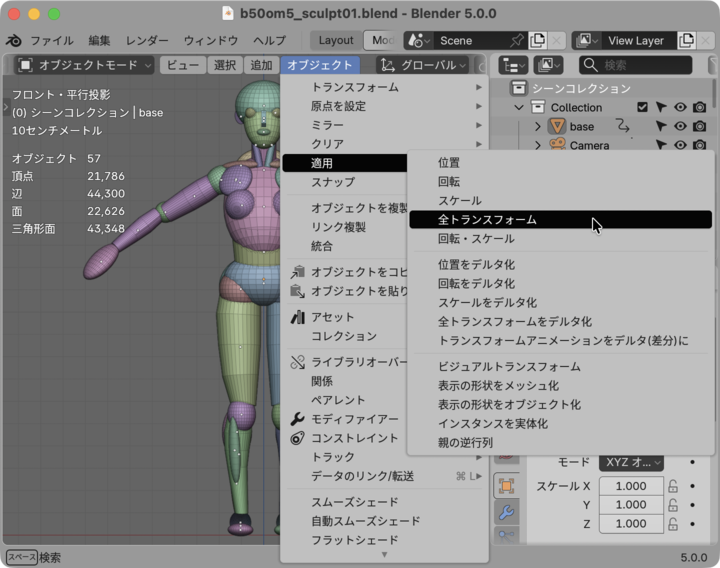720x568 pixels.
Task: Choose 回転・スケール in apply submenu
Action: (560, 239)
